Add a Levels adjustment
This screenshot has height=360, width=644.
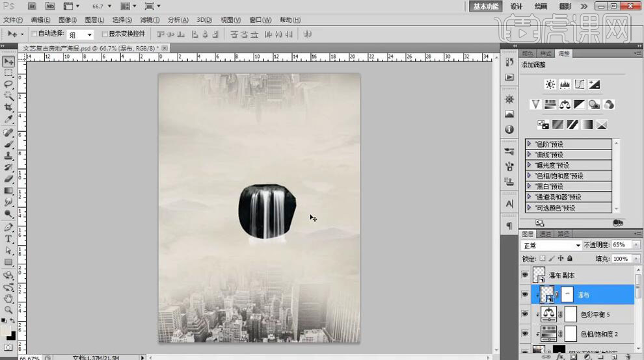point(565,84)
